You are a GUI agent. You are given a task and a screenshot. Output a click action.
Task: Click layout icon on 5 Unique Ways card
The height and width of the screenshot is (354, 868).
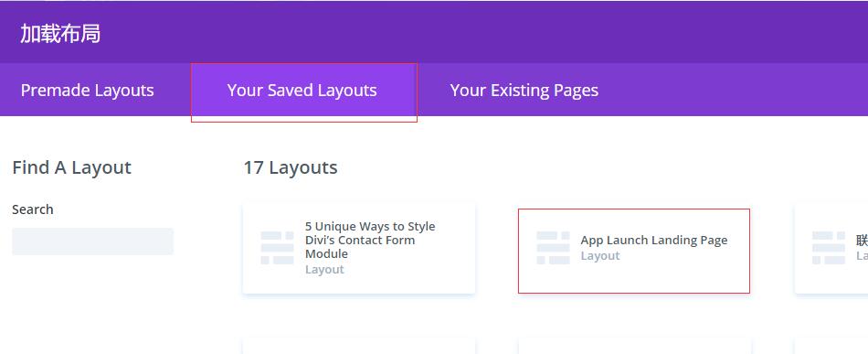pyautogui.click(x=278, y=248)
